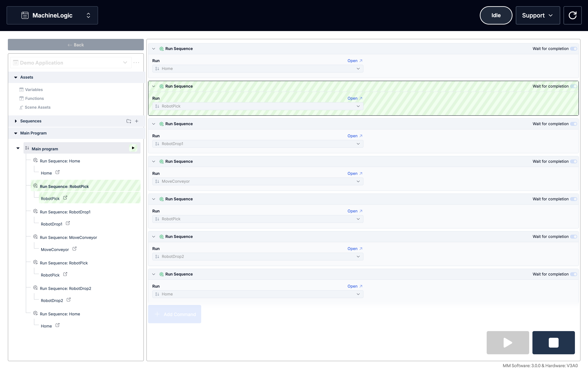Image resolution: width=588 pixels, height=369 pixels.
Task: Open last Home sequence via external-link icon
Action: [x=58, y=325]
